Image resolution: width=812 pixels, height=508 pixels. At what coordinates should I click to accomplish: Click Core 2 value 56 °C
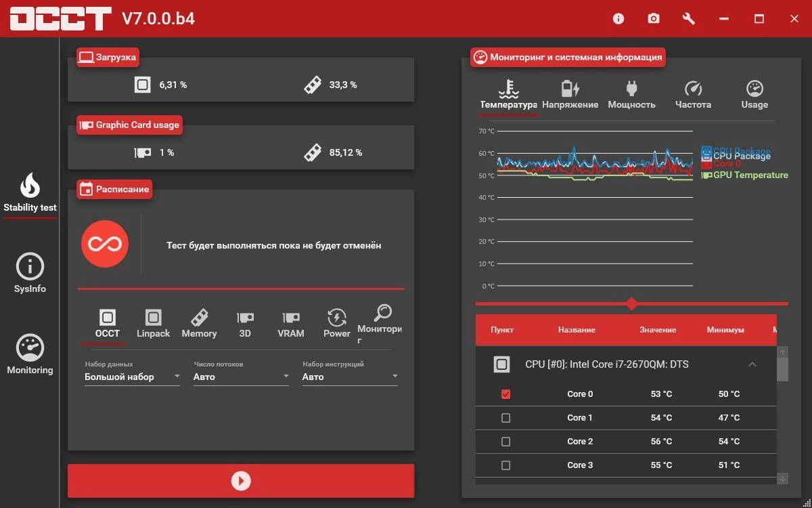pos(661,442)
